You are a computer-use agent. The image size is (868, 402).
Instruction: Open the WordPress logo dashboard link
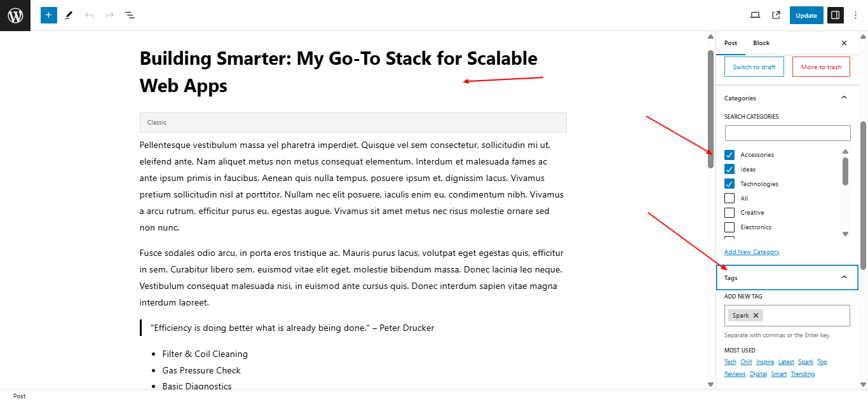point(15,15)
